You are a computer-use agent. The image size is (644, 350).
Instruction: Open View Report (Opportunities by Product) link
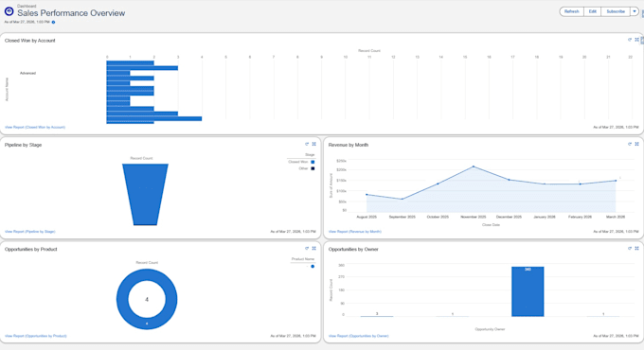click(36, 336)
